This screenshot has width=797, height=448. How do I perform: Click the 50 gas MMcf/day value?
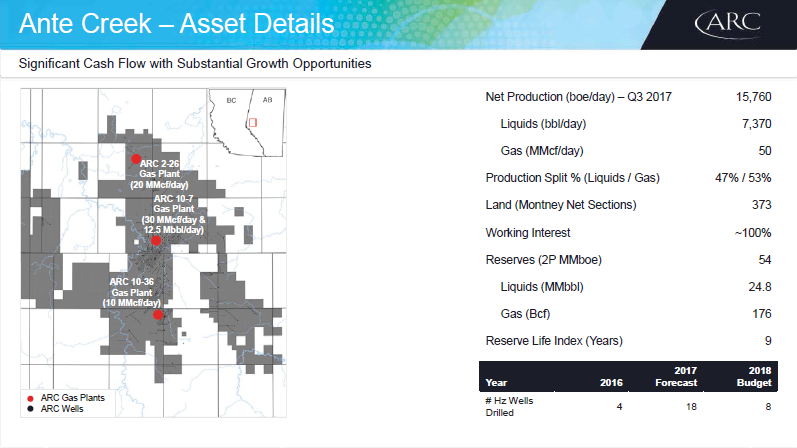click(x=765, y=151)
